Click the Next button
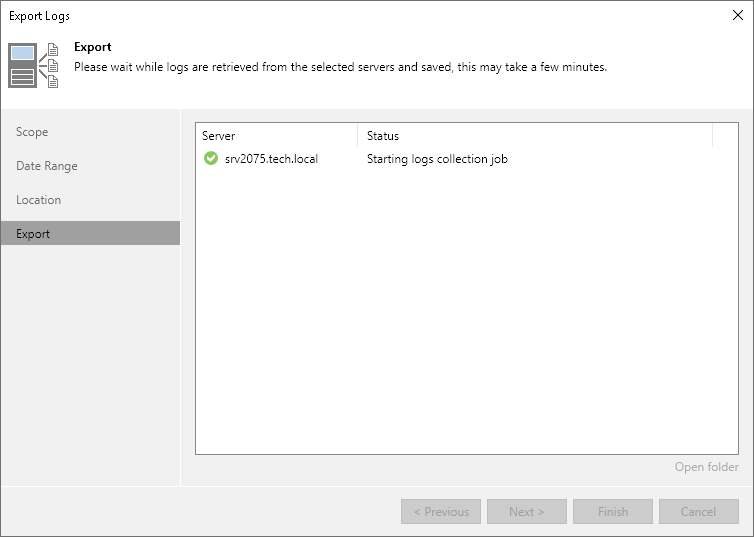The image size is (754, 537). click(x=527, y=512)
